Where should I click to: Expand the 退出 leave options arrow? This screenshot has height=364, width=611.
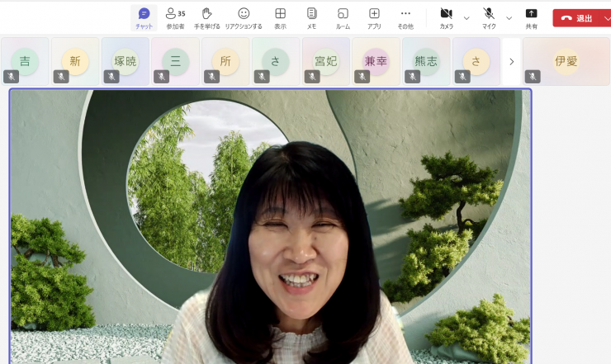(x=606, y=18)
